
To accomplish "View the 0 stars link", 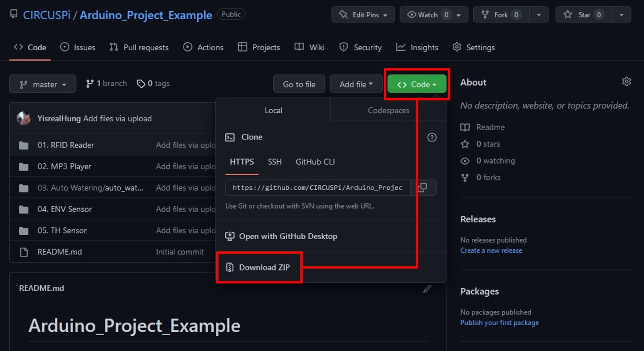I will 481,144.
